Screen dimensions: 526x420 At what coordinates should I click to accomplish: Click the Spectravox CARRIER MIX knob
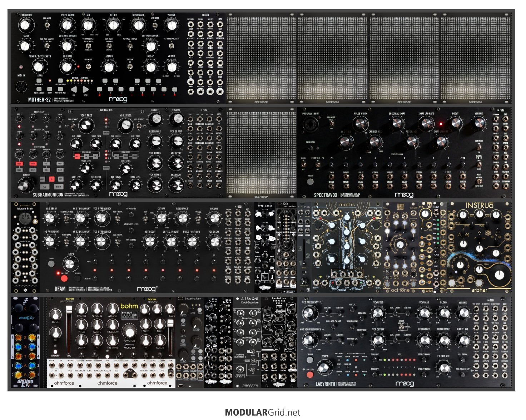point(374,142)
